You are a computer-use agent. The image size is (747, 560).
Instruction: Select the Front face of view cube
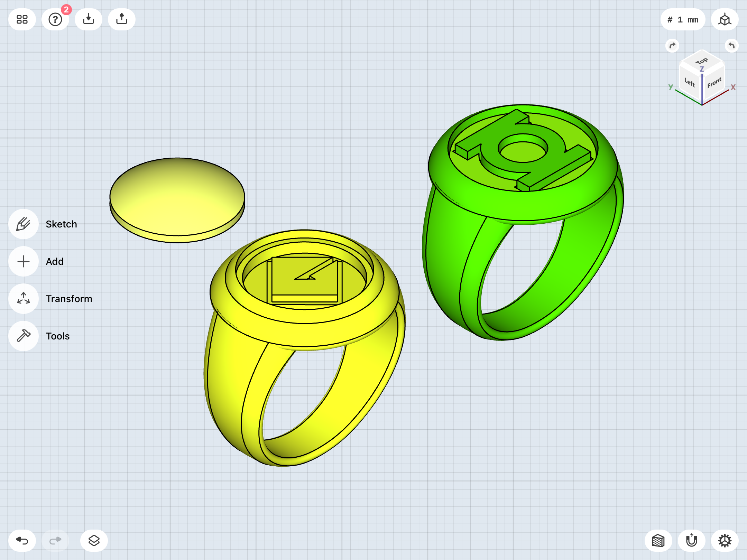tap(714, 83)
